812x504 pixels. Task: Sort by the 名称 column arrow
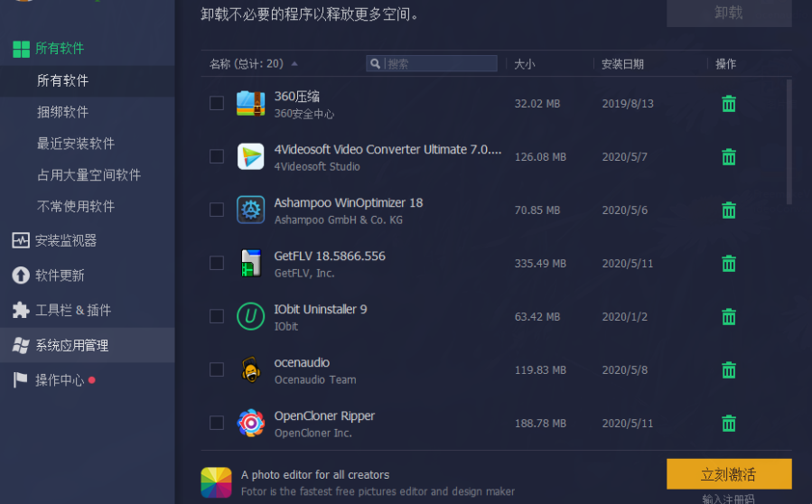pyautogui.click(x=294, y=64)
